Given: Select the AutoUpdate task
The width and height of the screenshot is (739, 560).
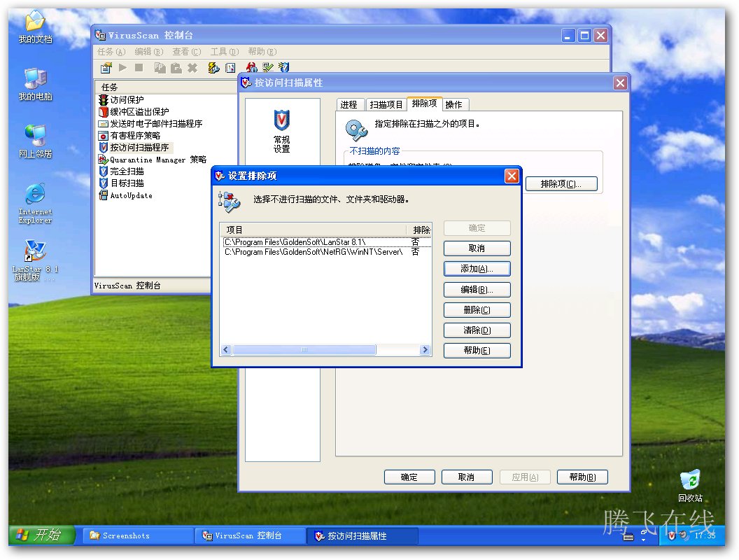Looking at the screenshot, I should (x=130, y=195).
